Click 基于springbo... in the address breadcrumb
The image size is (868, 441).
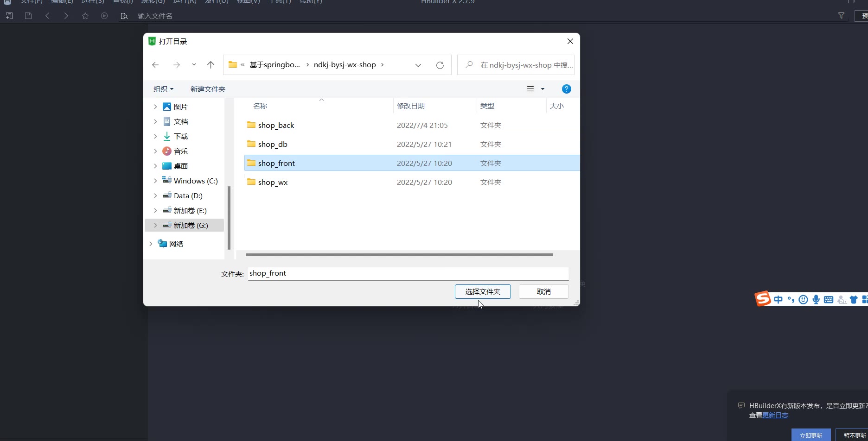(275, 65)
